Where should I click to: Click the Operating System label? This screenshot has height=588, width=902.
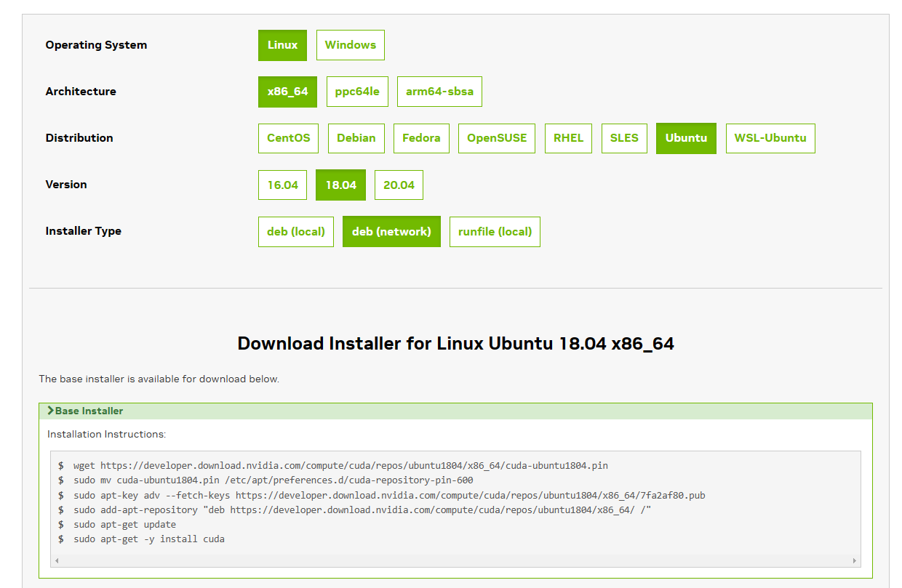coord(96,45)
